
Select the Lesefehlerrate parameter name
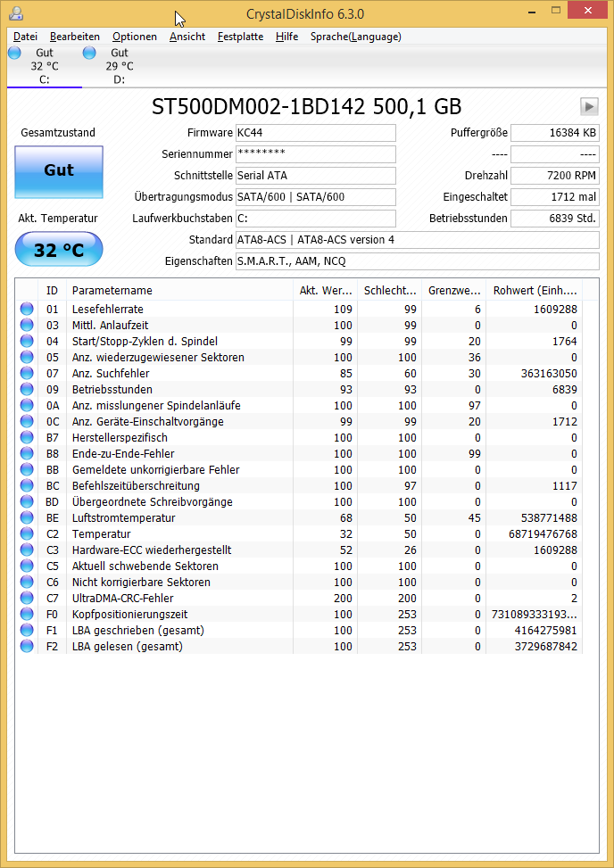point(108,309)
